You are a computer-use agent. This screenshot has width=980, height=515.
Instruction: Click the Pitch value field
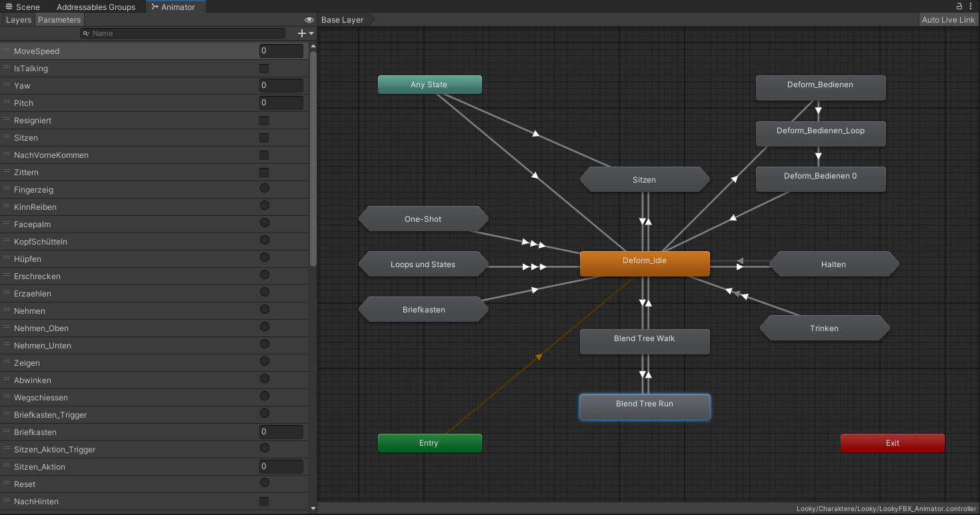click(x=281, y=103)
